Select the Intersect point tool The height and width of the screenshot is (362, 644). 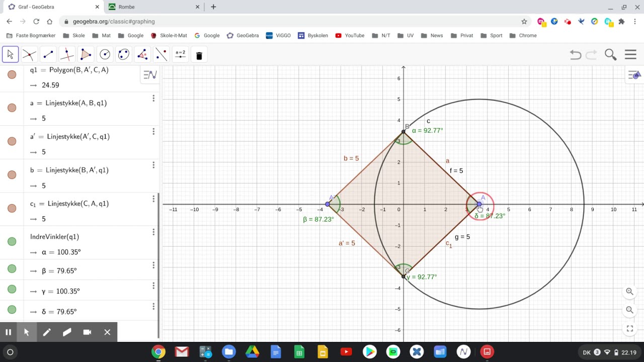click(x=29, y=55)
